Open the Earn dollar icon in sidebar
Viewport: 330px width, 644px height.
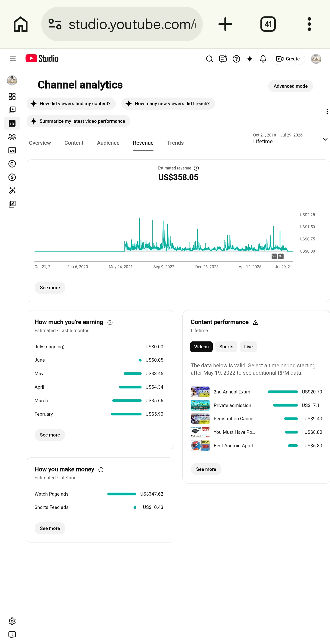click(x=12, y=177)
